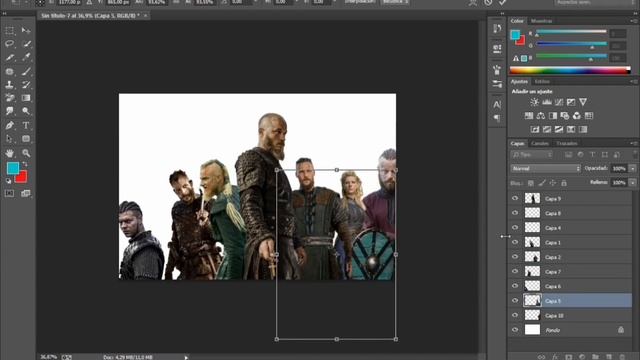Click the foreground color swatch in toolbox
Viewport: 640px width, 360px height.
[12, 168]
